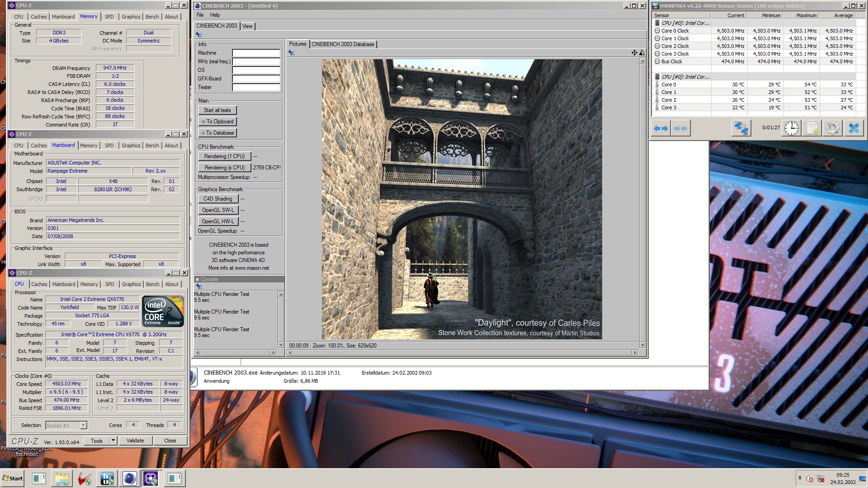Click Tools button in CPU-Z
868x488 pixels.
(97, 441)
